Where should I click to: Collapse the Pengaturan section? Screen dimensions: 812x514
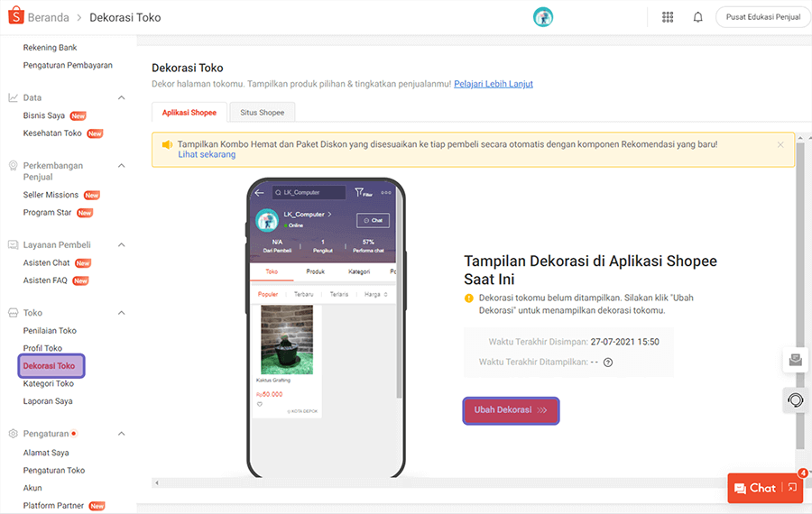click(121, 434)
